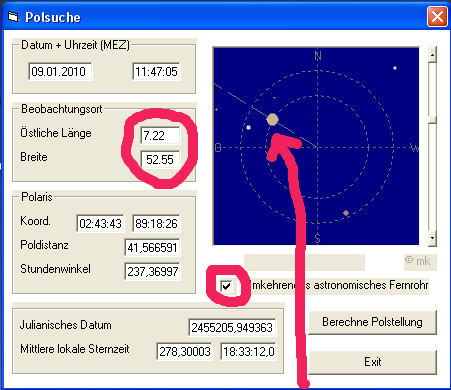Viewport: 451px width, 390px height.
Task: Select the Breite latitude input field
Action: coord(160,159)
